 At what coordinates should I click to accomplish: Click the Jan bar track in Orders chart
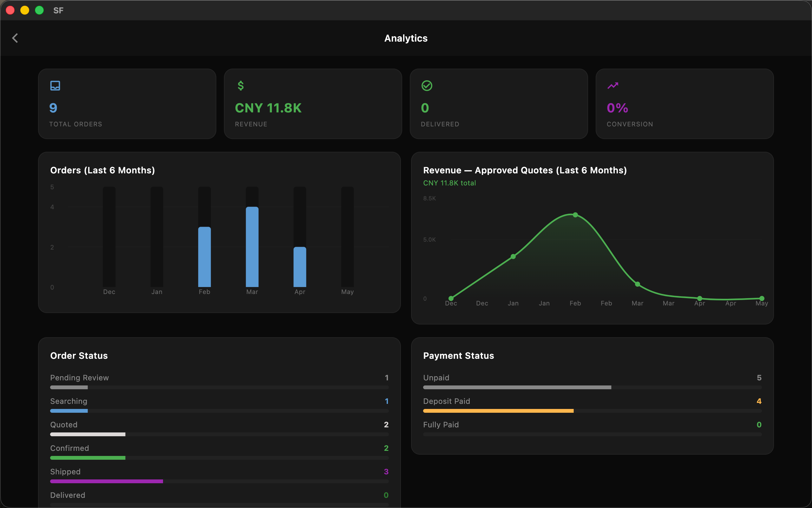click(157, 237)
